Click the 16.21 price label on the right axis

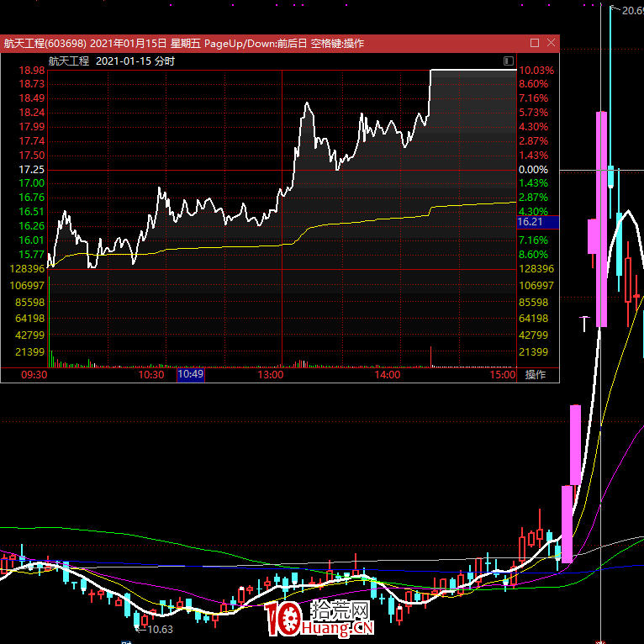[537, 222]
